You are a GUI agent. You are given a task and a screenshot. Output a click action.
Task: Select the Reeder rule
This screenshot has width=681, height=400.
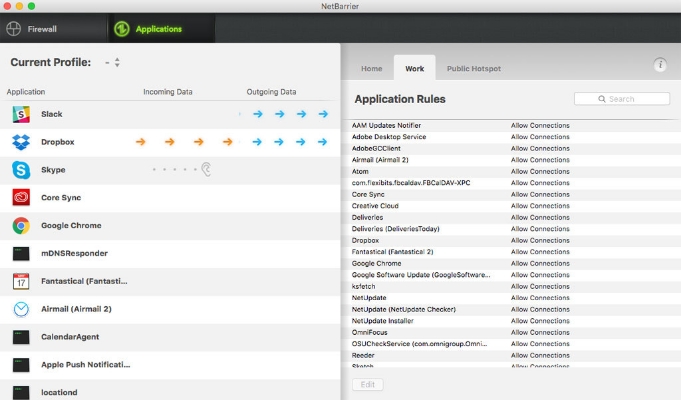[363, 356]
